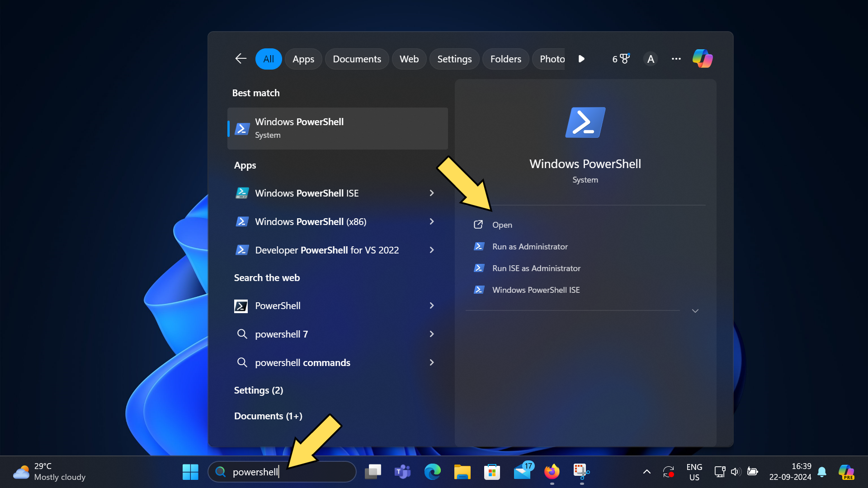Viewport: 868px width, 488px height.
Task: Click the Windows Start button
Action: tap(190, 472)
